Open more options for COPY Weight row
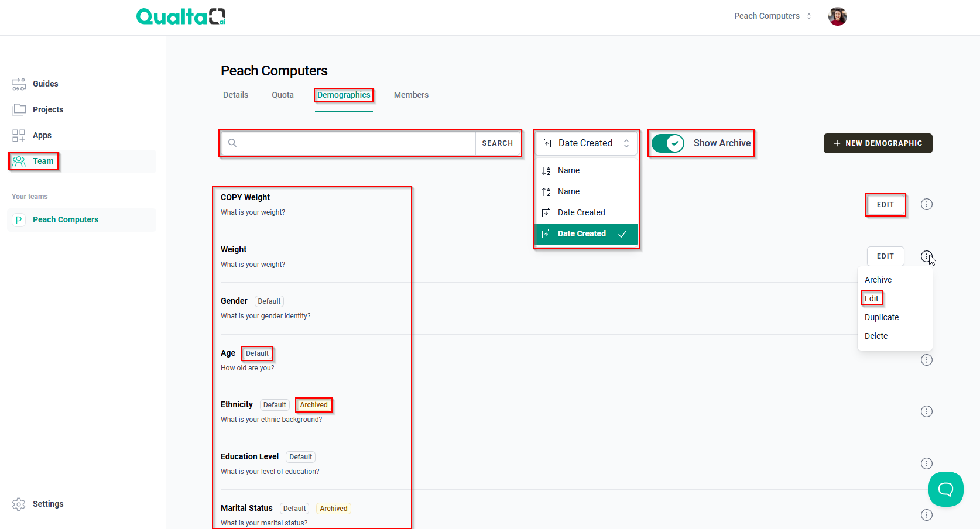 [927, 204]
